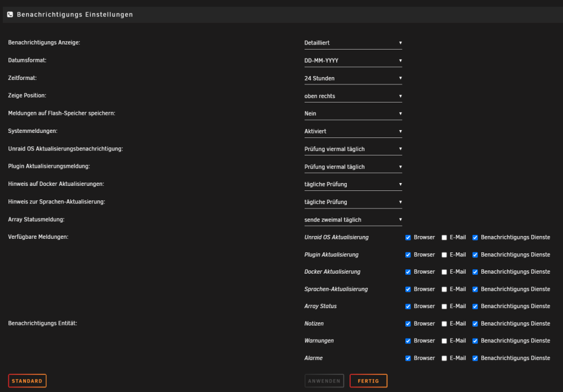Change Meldungen auf Flash-Speicher speichern dropdown

[353, 114]
